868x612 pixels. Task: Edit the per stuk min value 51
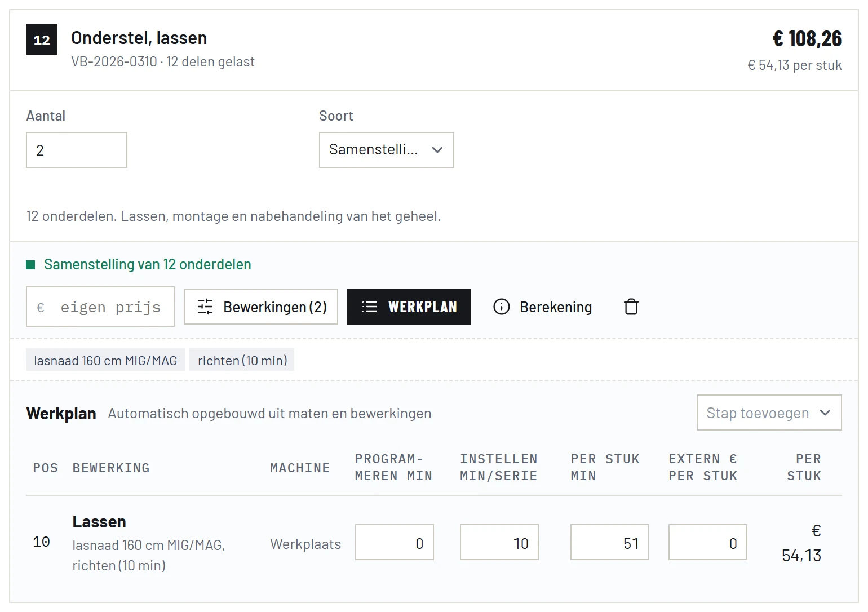pyautogui.click(x=610, y=542)
